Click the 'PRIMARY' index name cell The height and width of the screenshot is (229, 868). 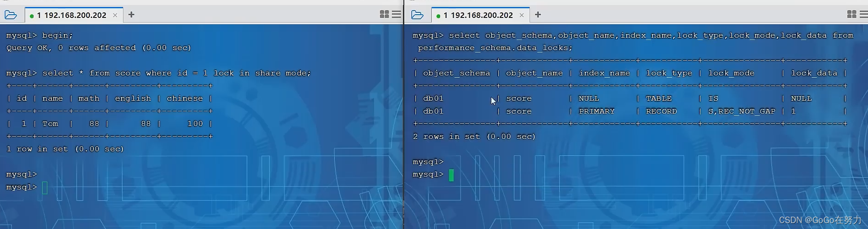pos(596,111)
